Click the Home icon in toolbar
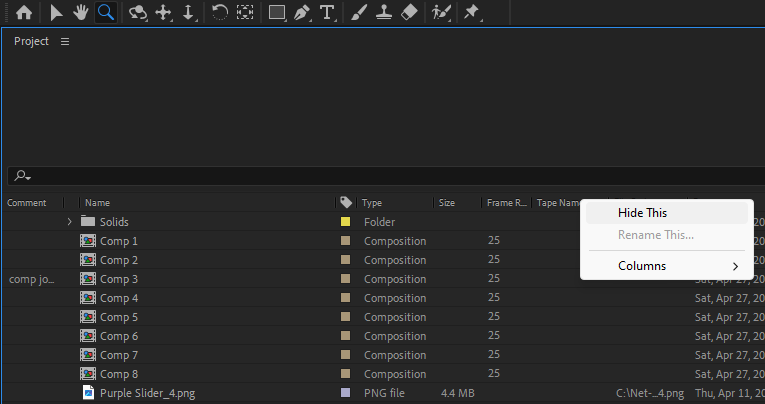Viewport: 765px width, 404px height. (x=23, y=13)
